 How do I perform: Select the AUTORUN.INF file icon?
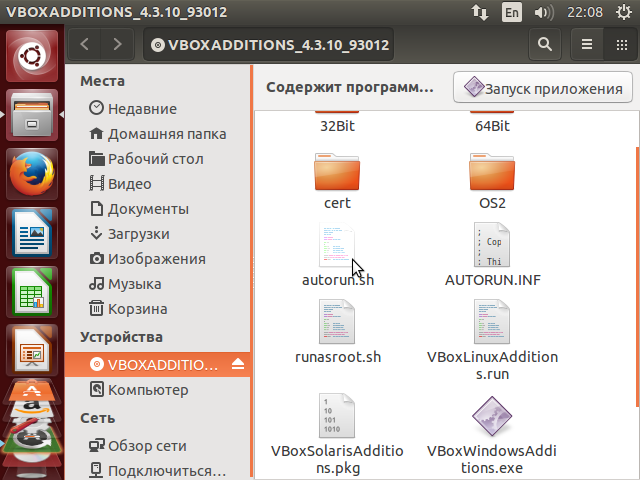click(x=492, y=244)
